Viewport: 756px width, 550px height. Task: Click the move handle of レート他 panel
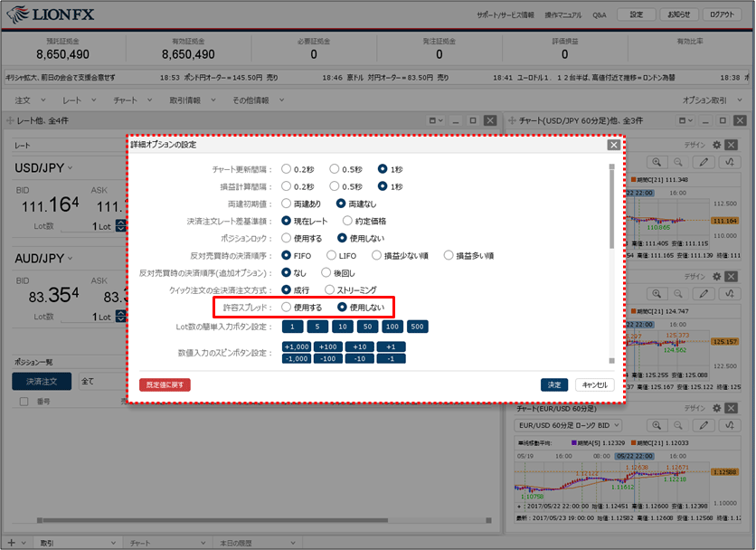point(10,120)
